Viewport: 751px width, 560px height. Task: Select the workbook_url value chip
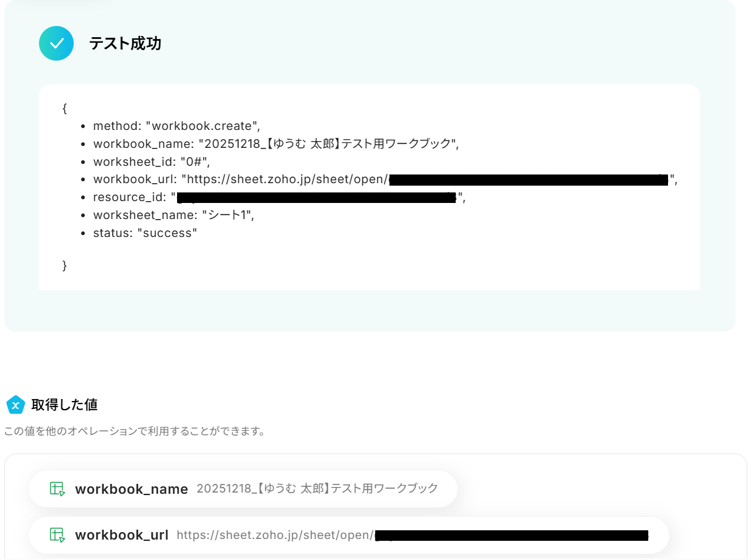(x=349, y=535)
